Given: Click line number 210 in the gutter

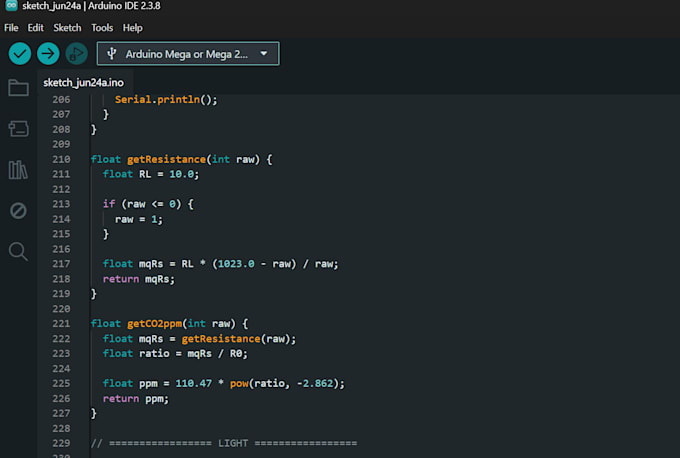Looking at the screenshot, I should coord(61,159).
